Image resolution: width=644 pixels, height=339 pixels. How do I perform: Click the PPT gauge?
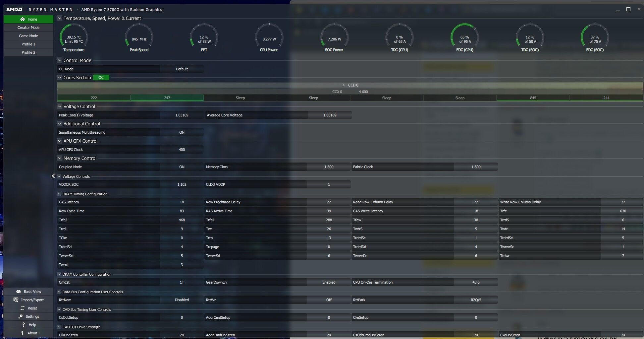tap(204, 38)
